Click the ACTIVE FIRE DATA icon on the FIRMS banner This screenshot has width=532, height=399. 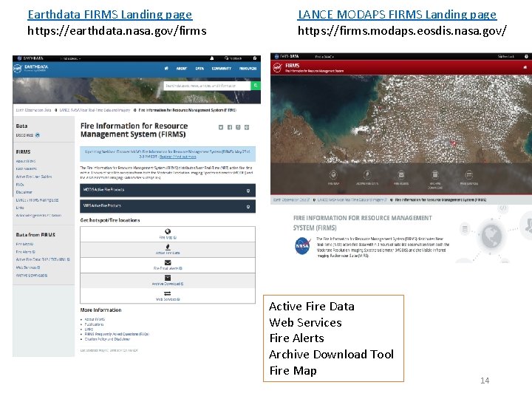pos(367,174)
